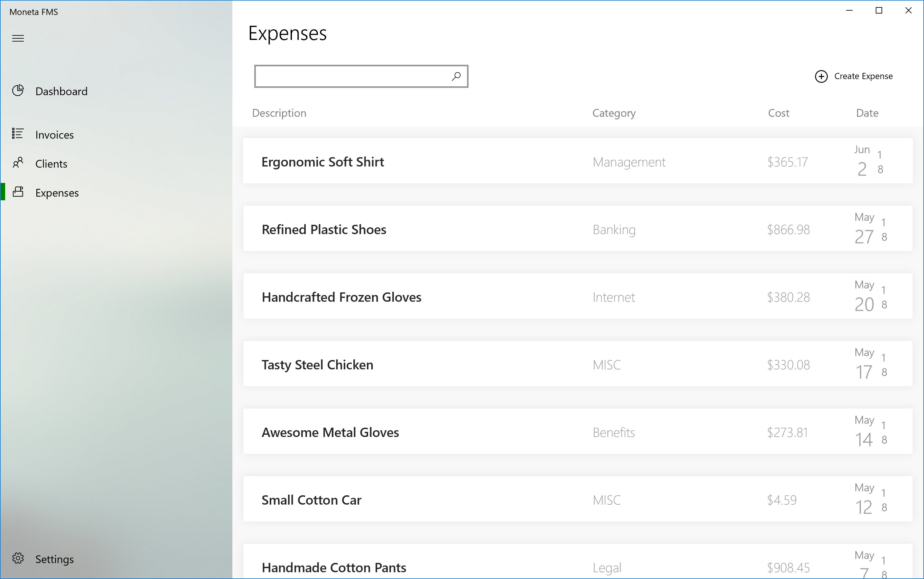
Task: Click the Dashboard pie chart icon
Action: (18, 91)
